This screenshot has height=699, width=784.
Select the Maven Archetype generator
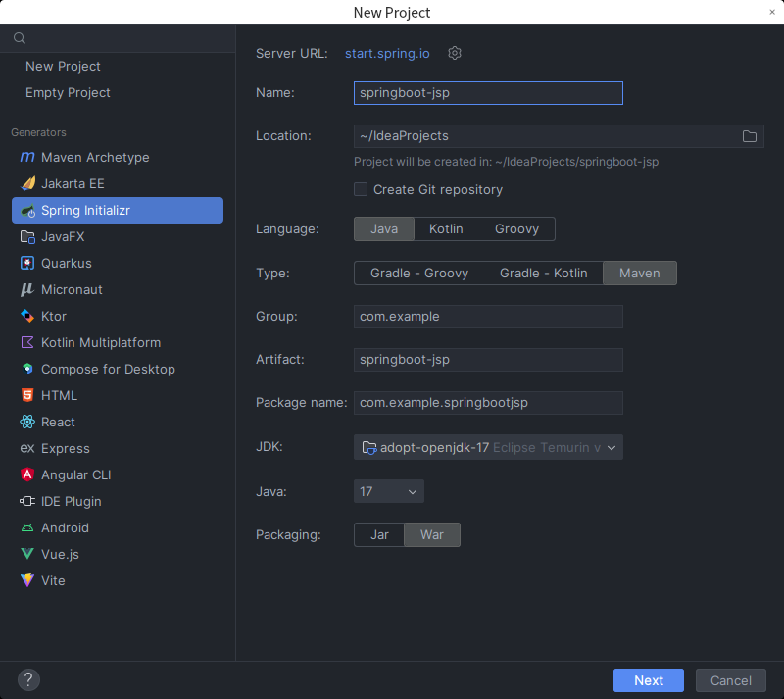coord(95,158)
